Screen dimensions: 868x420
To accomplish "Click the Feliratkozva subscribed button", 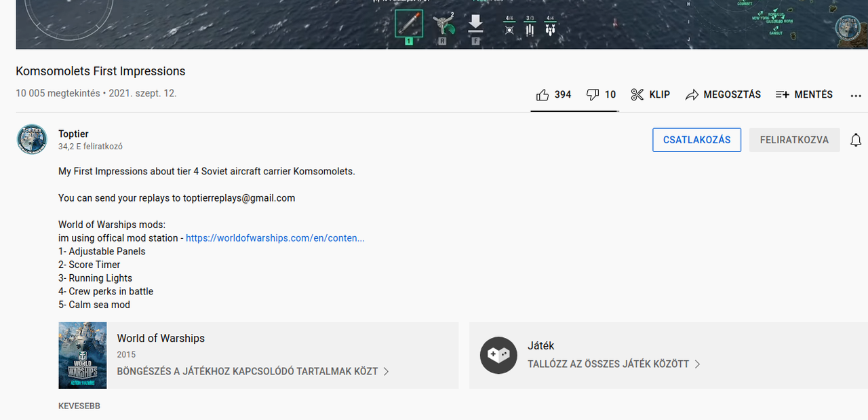I will click(x=794, y=140).
